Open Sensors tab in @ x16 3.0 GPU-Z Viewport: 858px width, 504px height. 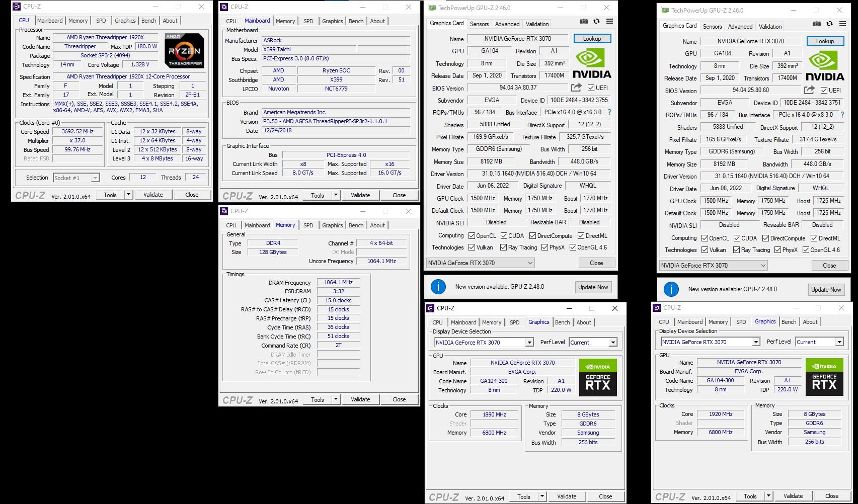point(479,24)
